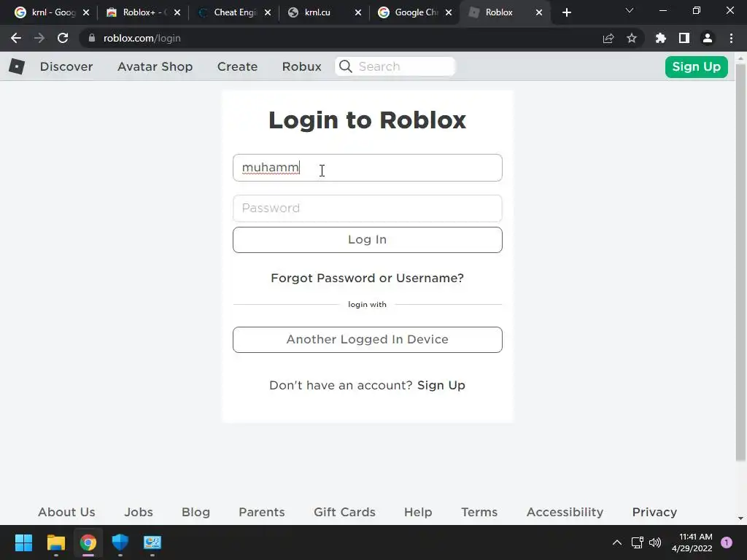Bookmark this page with the star icon
747x560 pixels.
point(632,38)
